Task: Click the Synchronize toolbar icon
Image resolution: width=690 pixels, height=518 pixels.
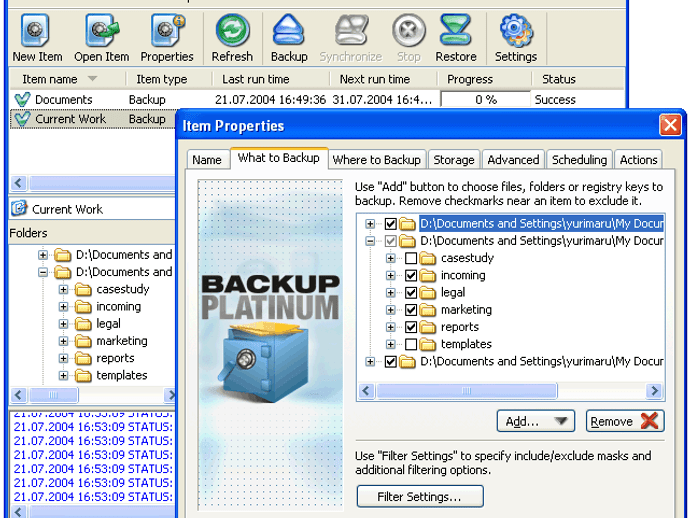Action: click(351, 30)
